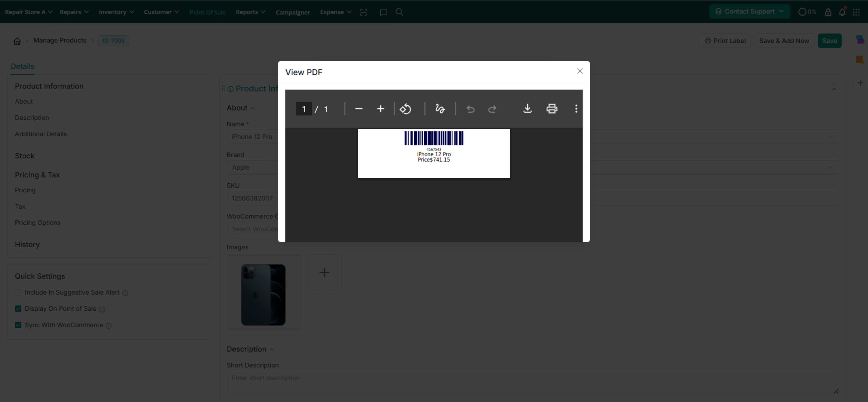Zoom out the PDF viewer
Screen dimensions: 868x402
point(359,109)
